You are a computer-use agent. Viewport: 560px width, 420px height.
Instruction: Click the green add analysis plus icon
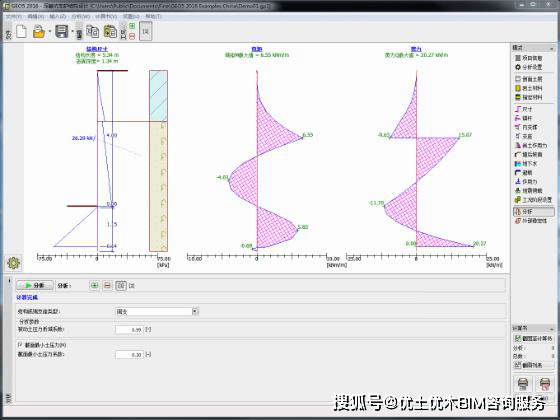coord(94,285)
